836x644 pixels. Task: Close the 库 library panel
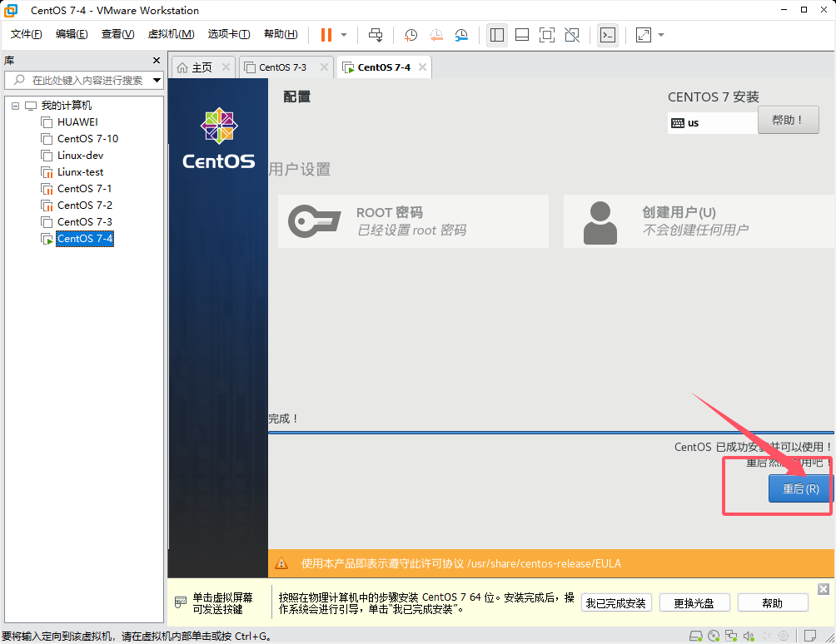[157, 60]
